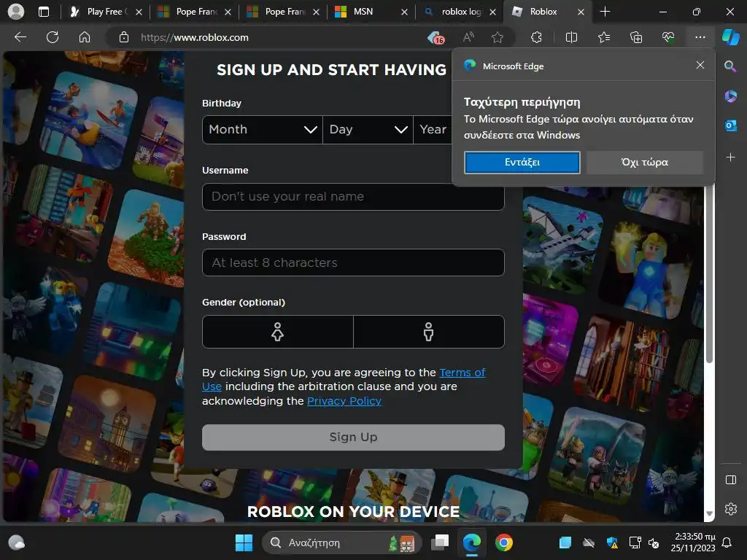This screenshot has width=747, height=560.
Task: Open the tab actions menu icon
Action: pos(44,12)
